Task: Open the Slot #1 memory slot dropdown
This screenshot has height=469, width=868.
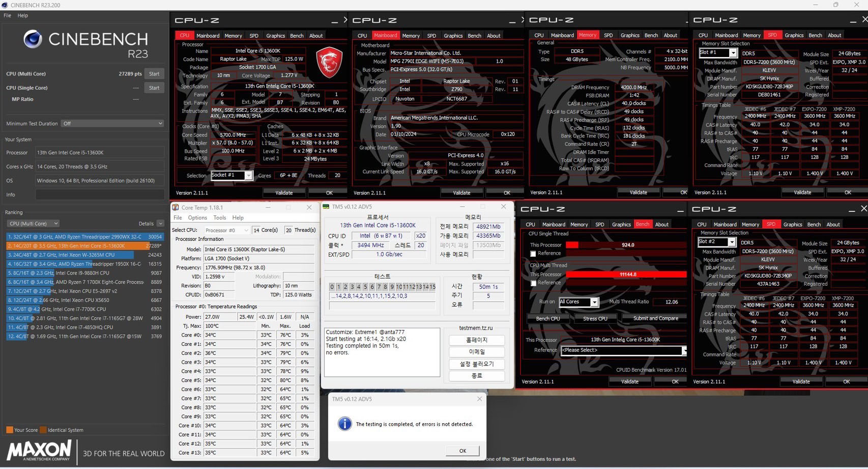Action: tap(717, 52)
